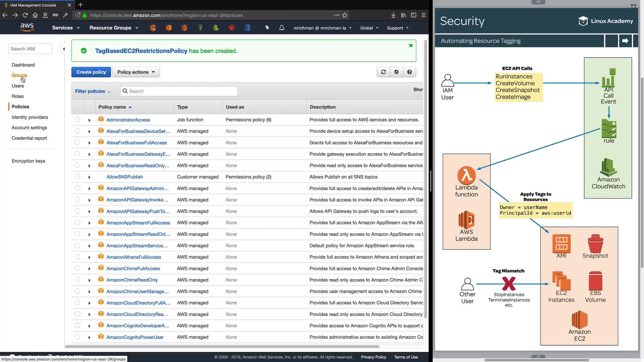Screen dimensions: 644x362
Task: Collapse the IAM sidebar arrow
Action: (64, 49)
